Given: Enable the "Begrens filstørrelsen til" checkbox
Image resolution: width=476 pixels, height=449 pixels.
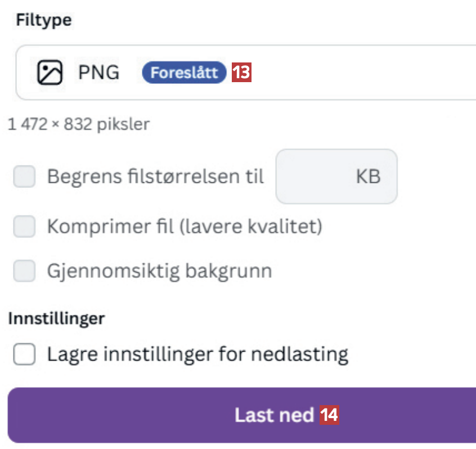Looking at the screenshot, I should pyautogui.click(x=24, y=177).
